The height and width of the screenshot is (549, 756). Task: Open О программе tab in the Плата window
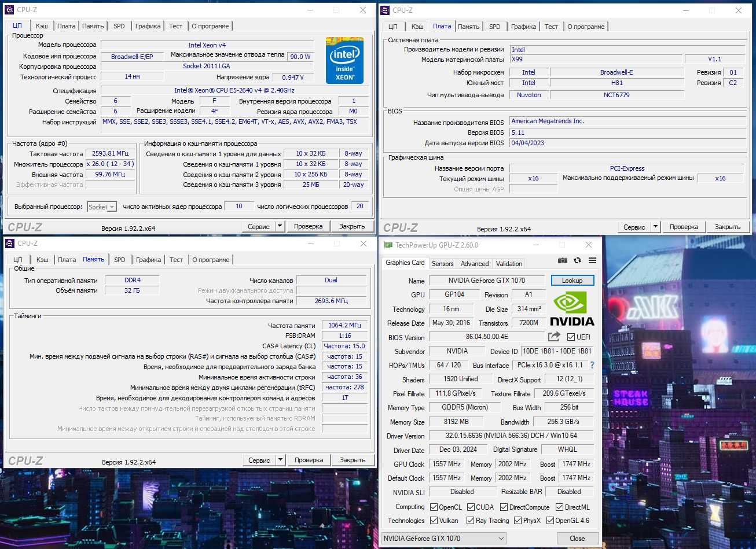tap(586, 27)
